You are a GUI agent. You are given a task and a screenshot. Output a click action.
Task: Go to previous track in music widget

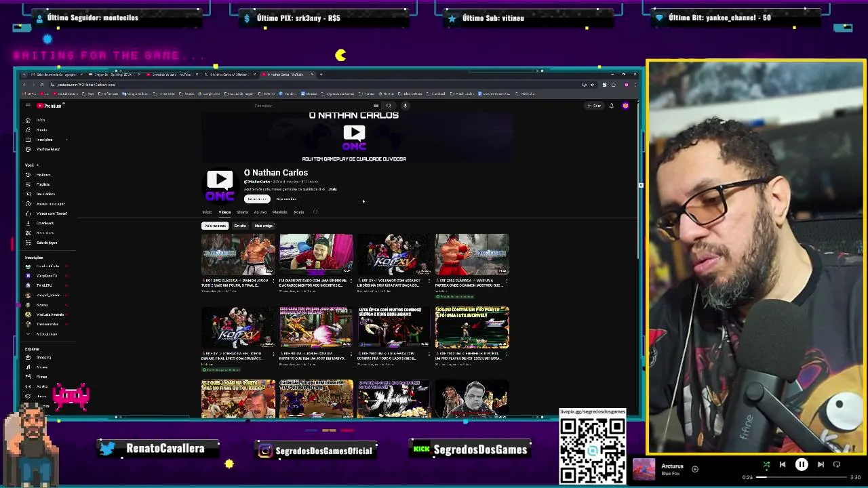783,465
